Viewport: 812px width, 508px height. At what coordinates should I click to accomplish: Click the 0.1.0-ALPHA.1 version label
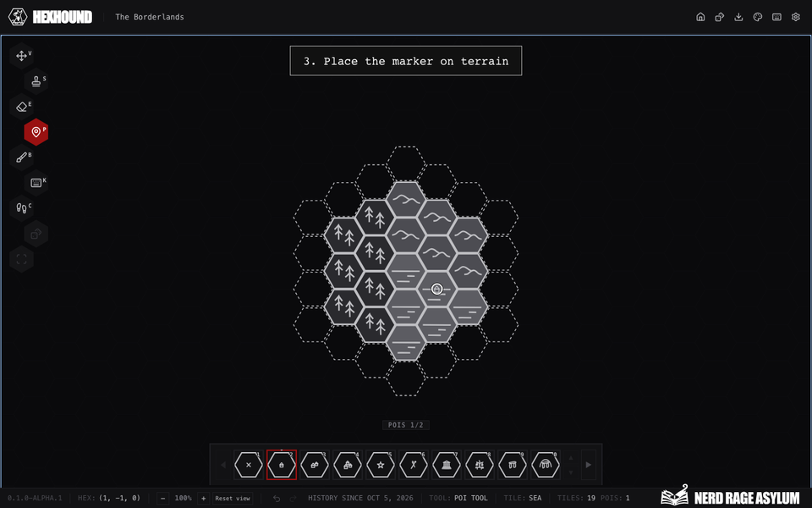(35, 498)
